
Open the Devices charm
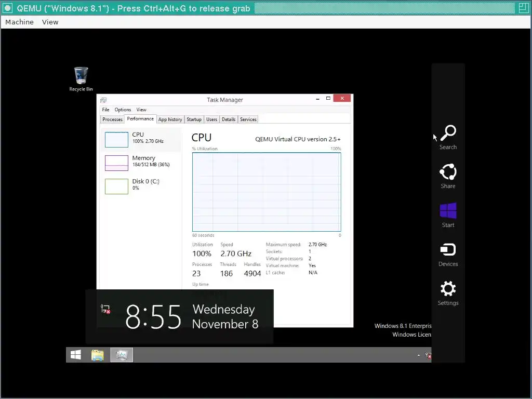pyautogui.click(x=448, y=255)
